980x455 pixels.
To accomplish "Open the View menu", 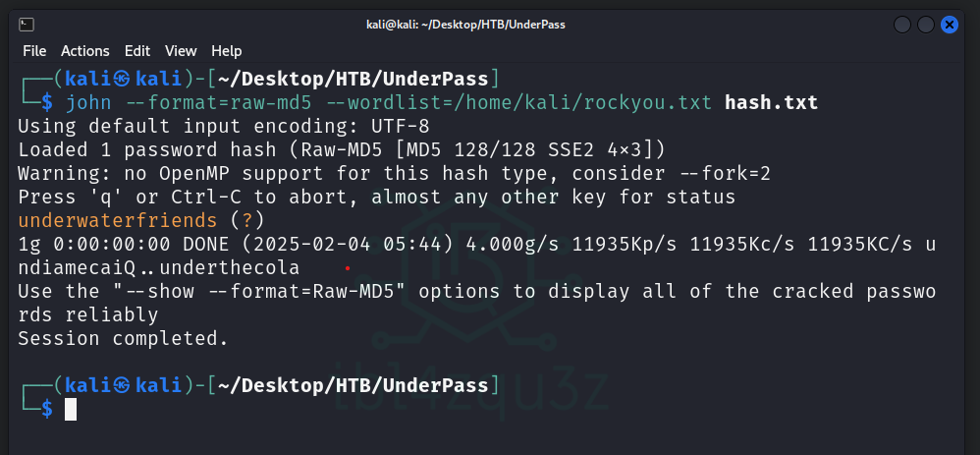I will (x=181, y=50).
